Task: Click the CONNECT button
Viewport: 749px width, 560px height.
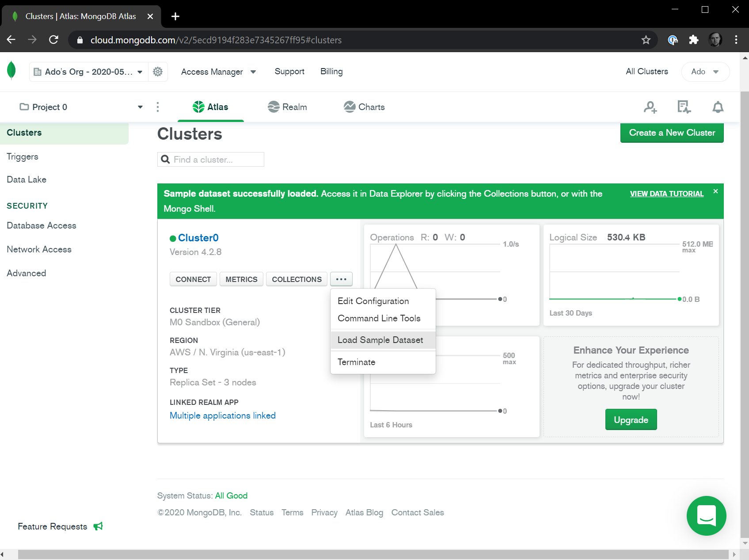Action: [193, 279]
